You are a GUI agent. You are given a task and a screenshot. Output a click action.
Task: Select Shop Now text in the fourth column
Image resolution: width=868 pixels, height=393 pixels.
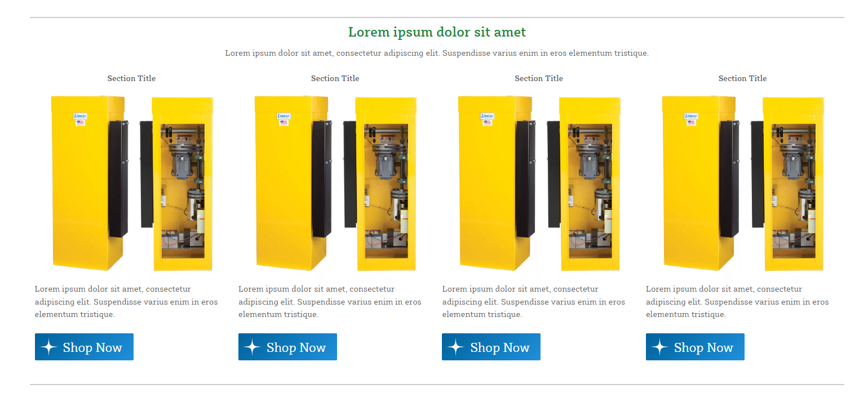(703, 347)
